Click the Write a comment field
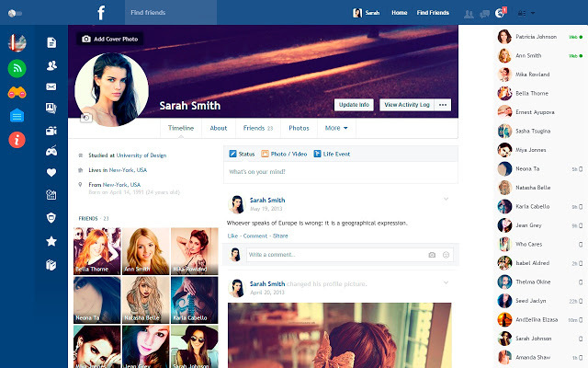 coord(349,255)
